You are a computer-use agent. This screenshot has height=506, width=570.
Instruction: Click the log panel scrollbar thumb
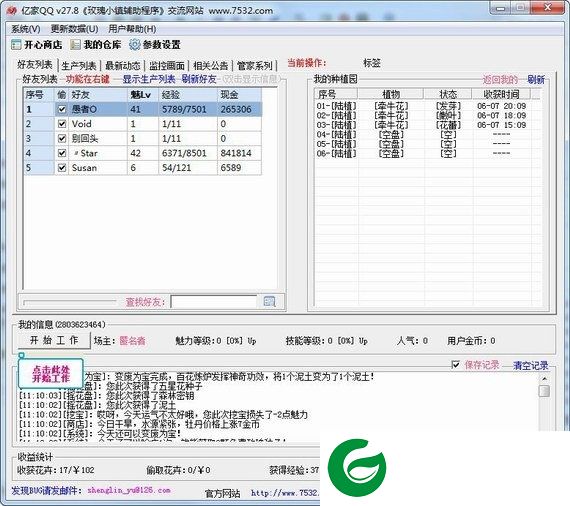544,391
